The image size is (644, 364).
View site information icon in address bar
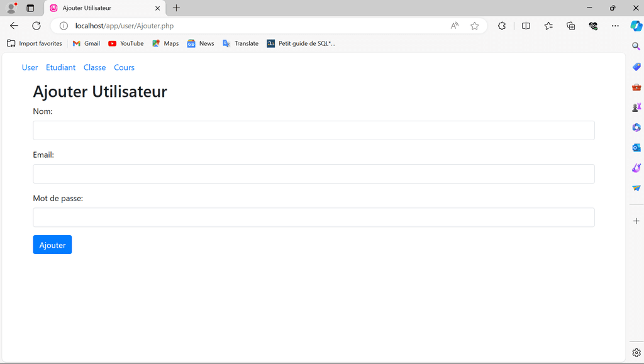click(64, 26)
